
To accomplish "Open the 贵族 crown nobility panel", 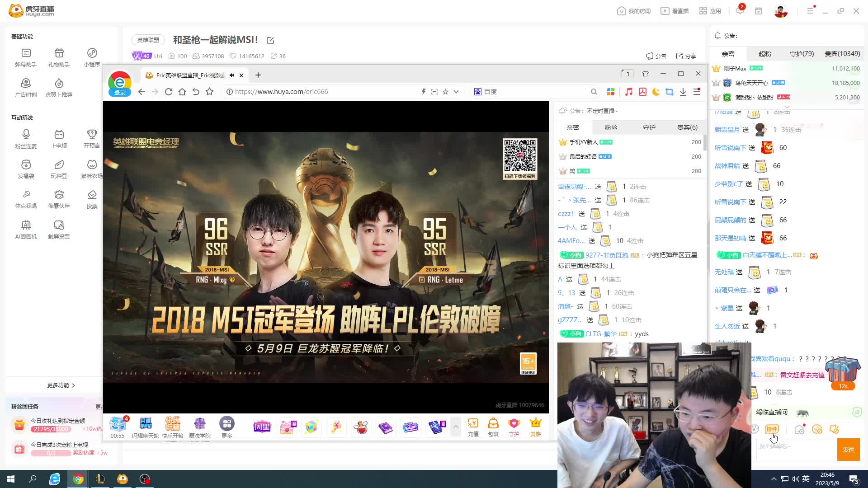I will pyautogui.click(x=535, y=426).
